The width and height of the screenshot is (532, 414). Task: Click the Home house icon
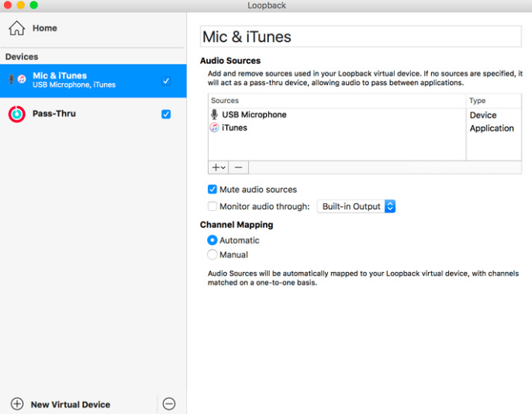(16, 29)
